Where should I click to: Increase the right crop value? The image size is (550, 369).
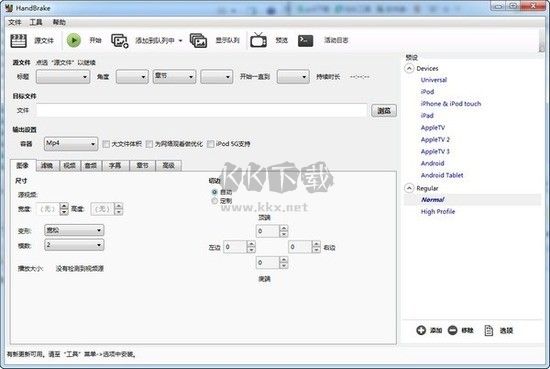pyautogui.click(x=316, y=244)
